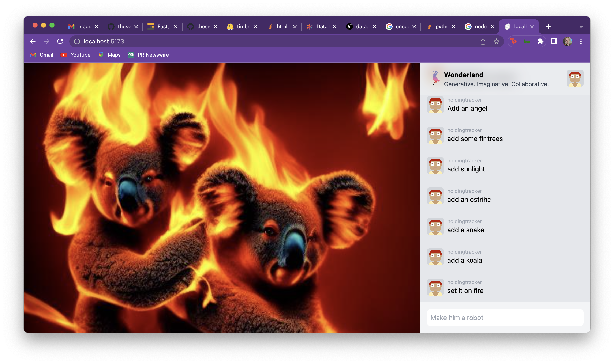Viewport: 614px width, 364px height.
Task: Open the Extensions puzzle icon
Action: coord(540,41)
